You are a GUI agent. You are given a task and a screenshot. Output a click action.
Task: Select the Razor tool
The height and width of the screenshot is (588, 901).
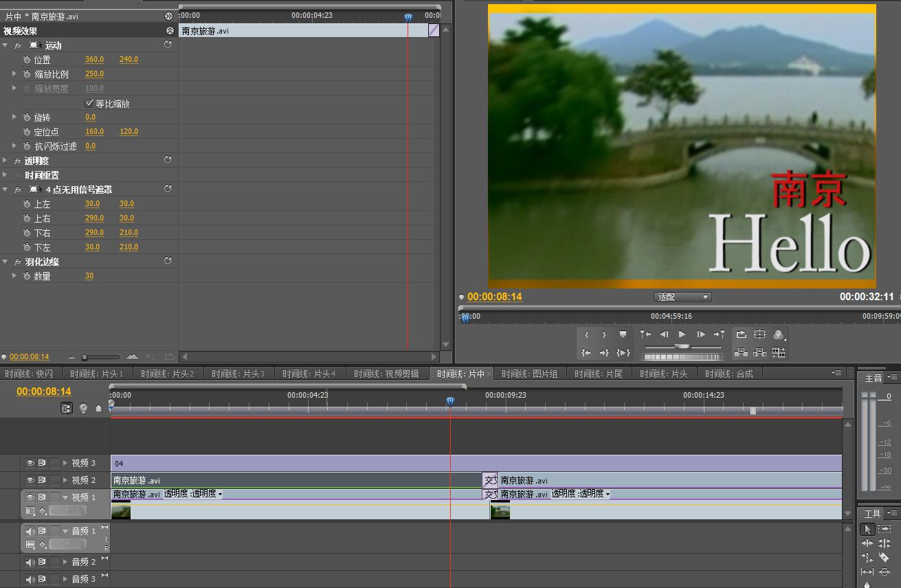884,558
